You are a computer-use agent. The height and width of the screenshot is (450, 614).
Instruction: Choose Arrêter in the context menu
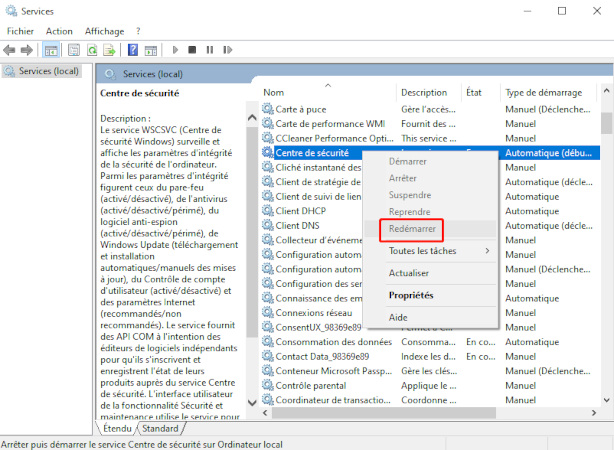(x=403, y=178)
